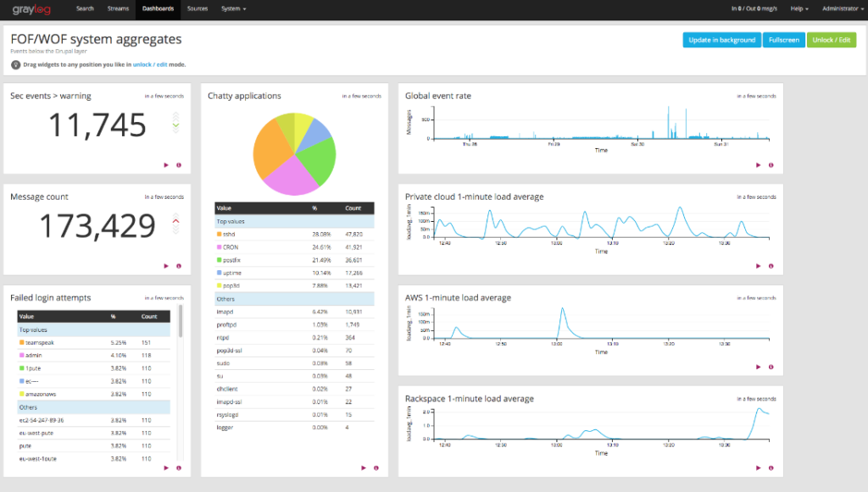This screenshot has height=492, width=868.
Task: Switch to the Streams section
Action: (x=118, y=9)
